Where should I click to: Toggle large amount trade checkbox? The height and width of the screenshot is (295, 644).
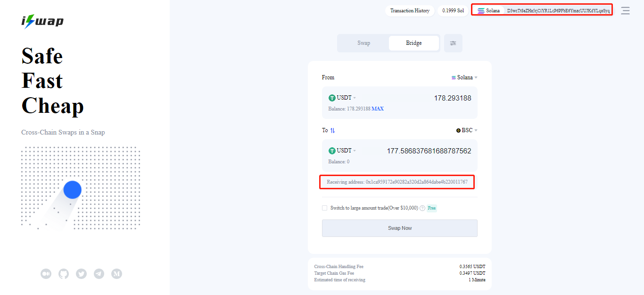coord(324,208)
